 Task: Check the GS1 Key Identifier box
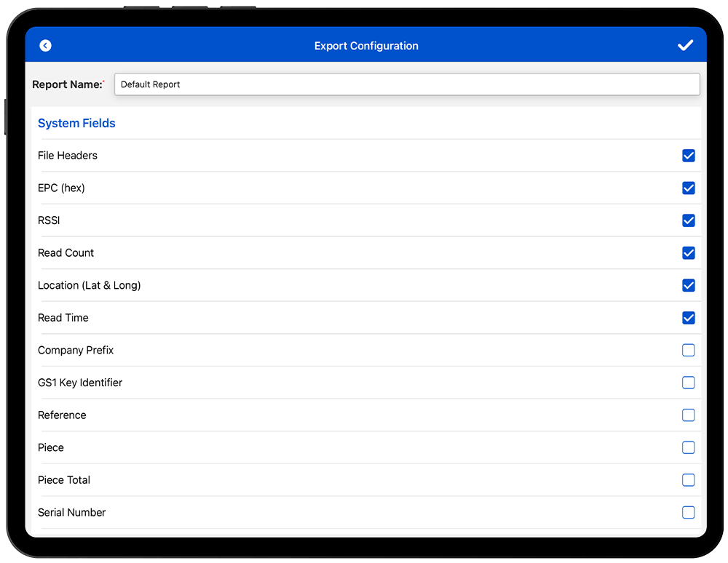pos(688,383)
